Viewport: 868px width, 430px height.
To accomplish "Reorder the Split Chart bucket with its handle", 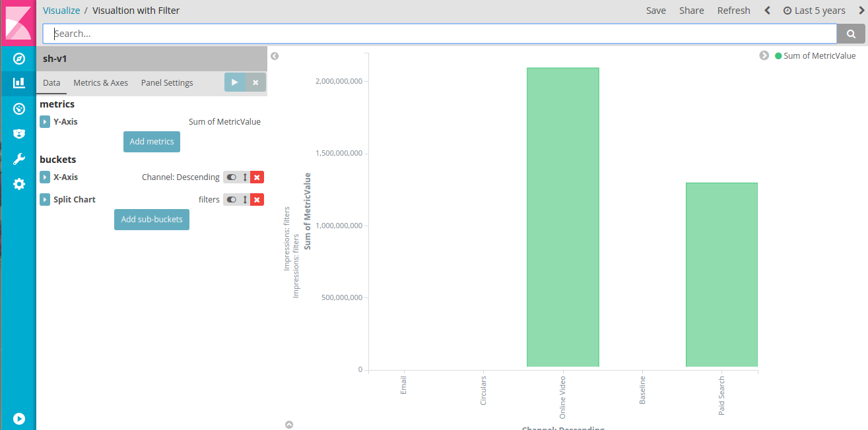I will pyautogui.click(x=245, y=200).
